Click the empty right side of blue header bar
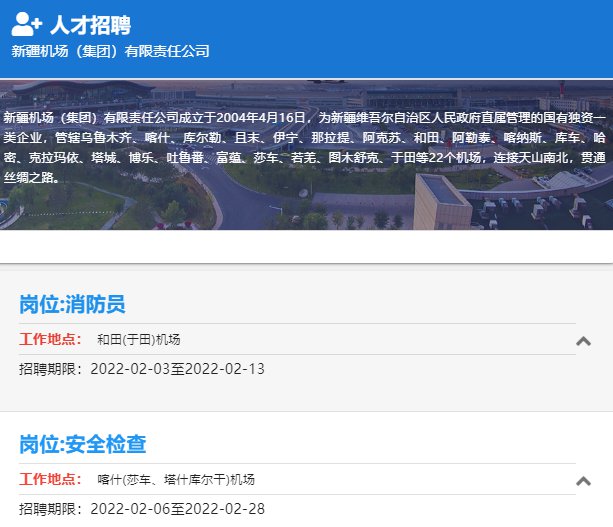Viewport: 613px width, 527px height. pyautogui.click(x=450, y=38)
